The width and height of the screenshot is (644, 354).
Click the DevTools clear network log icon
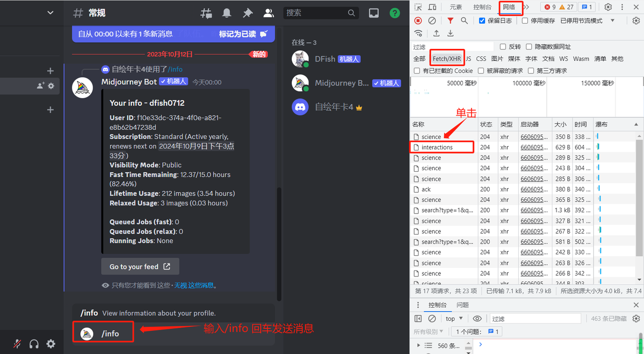click(x=432, y=21)
